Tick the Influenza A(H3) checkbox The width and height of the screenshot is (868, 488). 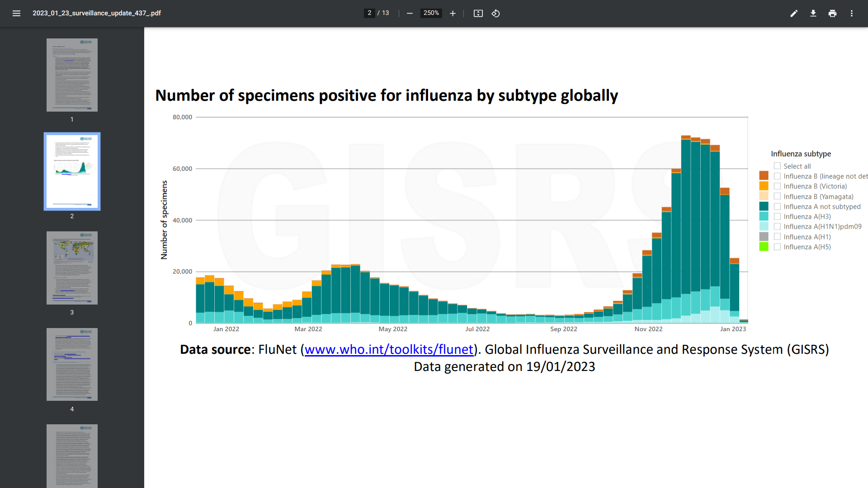[x=777, y=216]
